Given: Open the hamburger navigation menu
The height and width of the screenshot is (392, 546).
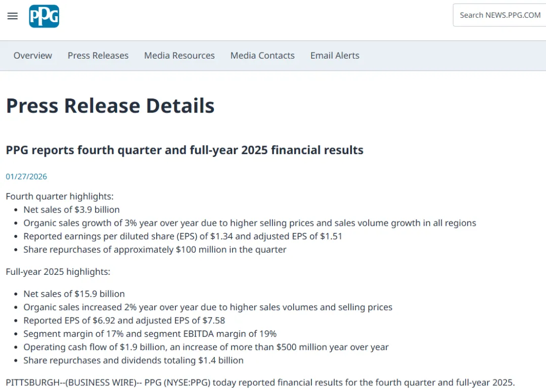Looking at the screenshot, I should [x=13, y=16].
